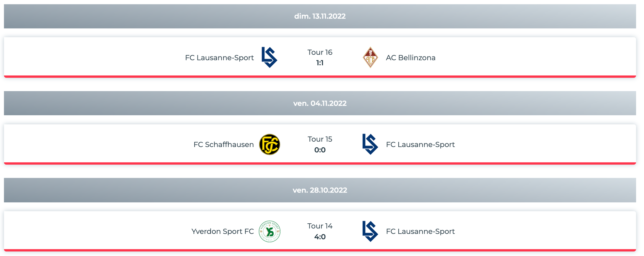Click FC Lausanne-Sport name in Tour 16 row

219,58
